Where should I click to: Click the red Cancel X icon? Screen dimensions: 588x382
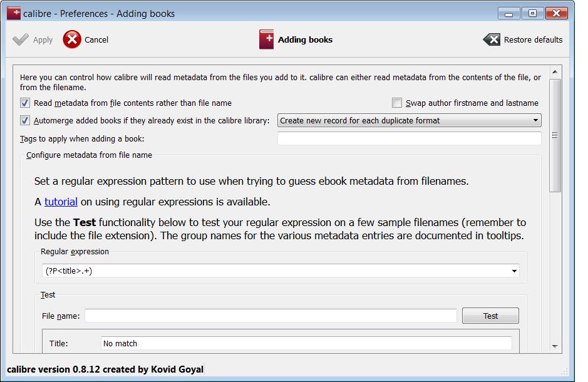click(x=71, y=39)
